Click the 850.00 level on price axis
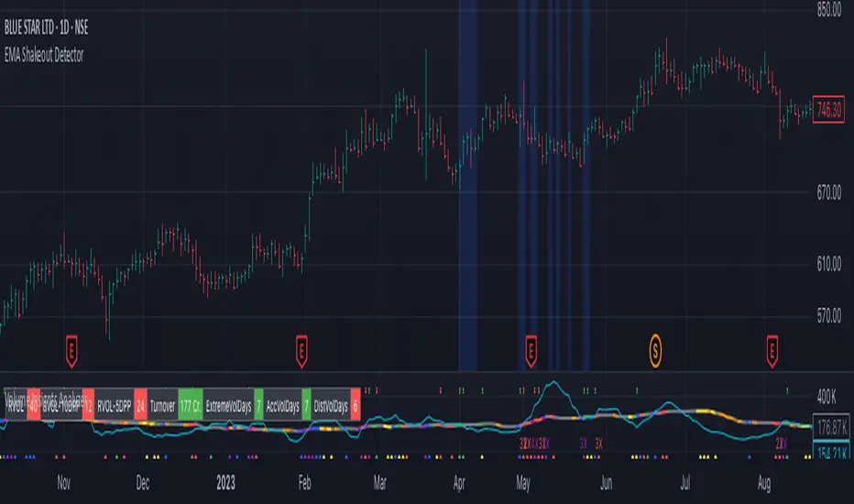The width and height of the screenshot is (854, 504). pos(829,10)
